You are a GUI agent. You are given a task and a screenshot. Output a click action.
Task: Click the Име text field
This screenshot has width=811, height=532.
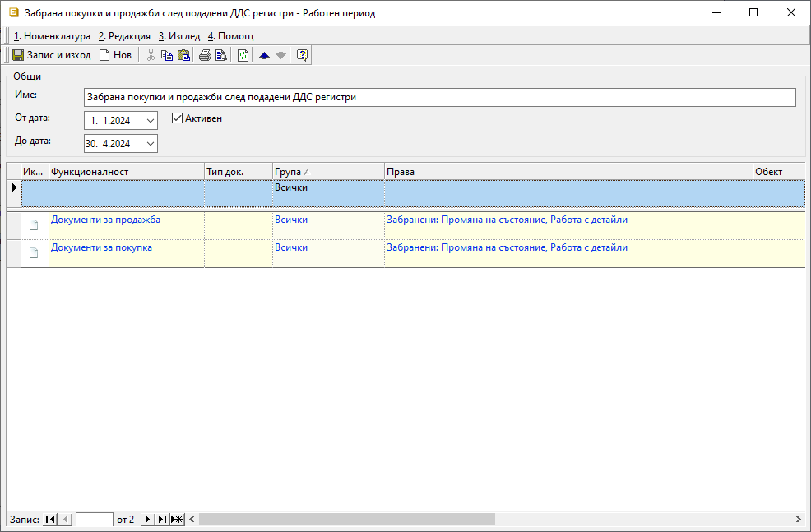point(439,97)
